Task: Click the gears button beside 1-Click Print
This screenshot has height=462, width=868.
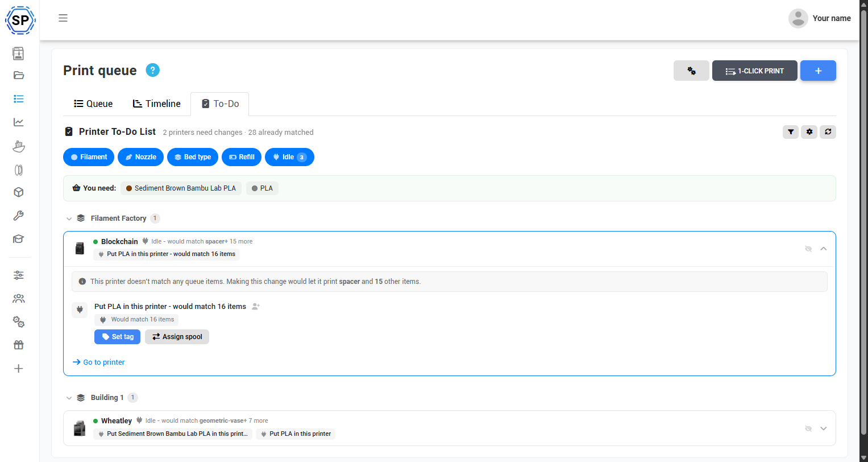Action: click(x=691, y=71)
